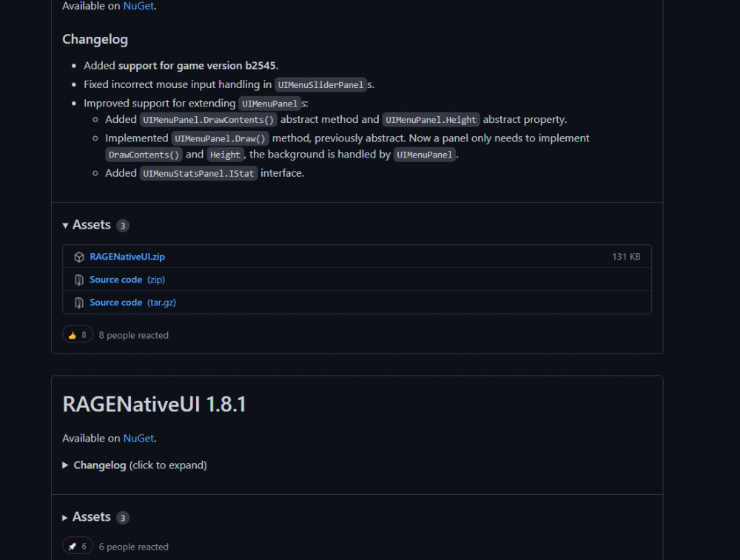Click the Changelog heading
Image resolution: width=740 pixels, height=560 pixels.
pyautogui.click(x=95, y=39)
